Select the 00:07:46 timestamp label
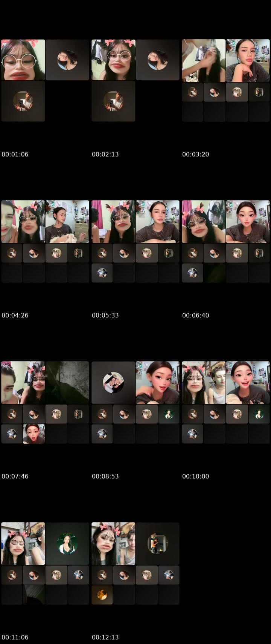This screenshot has height=644, width=271. (x=15, y=476)
